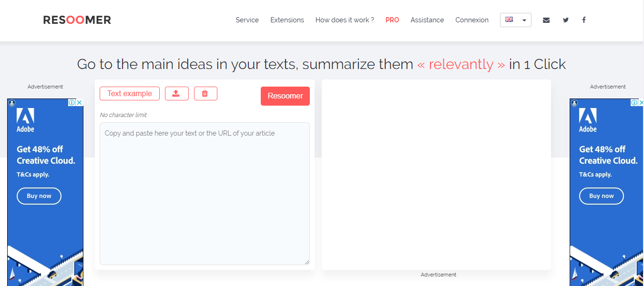Viewport: 644px width, 286px height.
Task: Open the Extensions page
Action: coord(287,20)
